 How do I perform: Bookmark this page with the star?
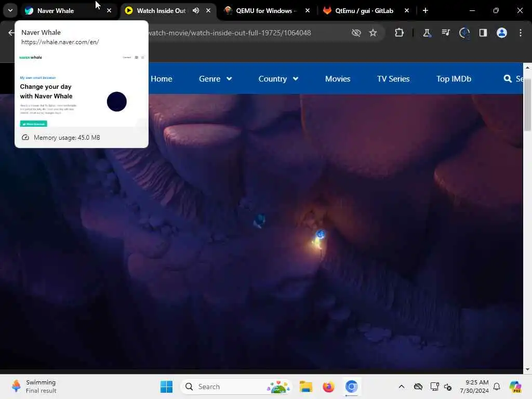tap(373, 33)
